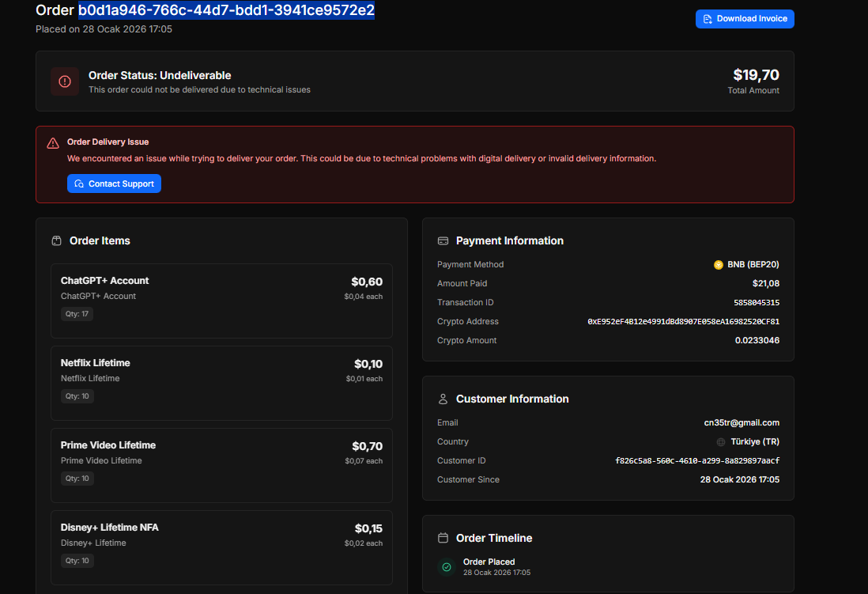The width and height of the screenshot is (868, 594).
Task: Click the $0,60 ChatGPT+ price
Action: coord(367,282)
